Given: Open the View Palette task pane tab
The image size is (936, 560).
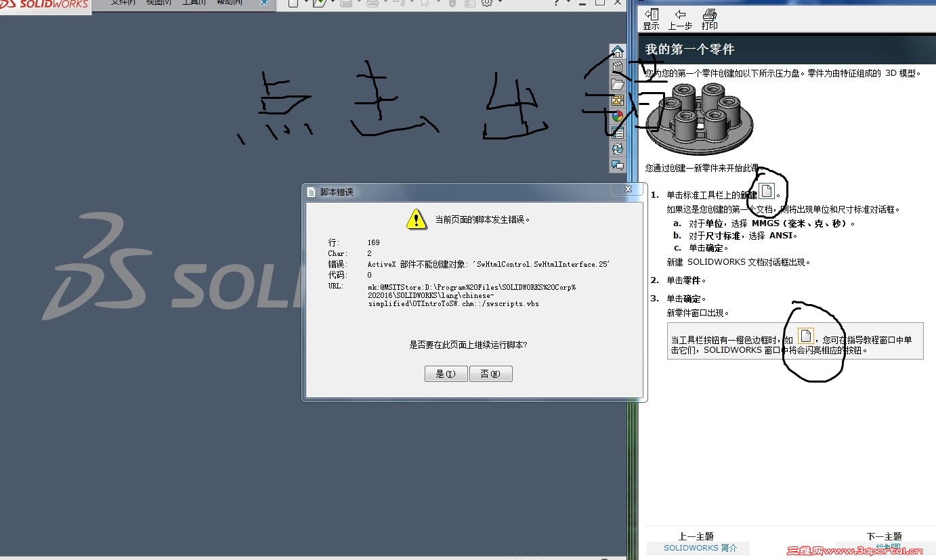Looking at the screenshot, I should click(x=617, y=100).
